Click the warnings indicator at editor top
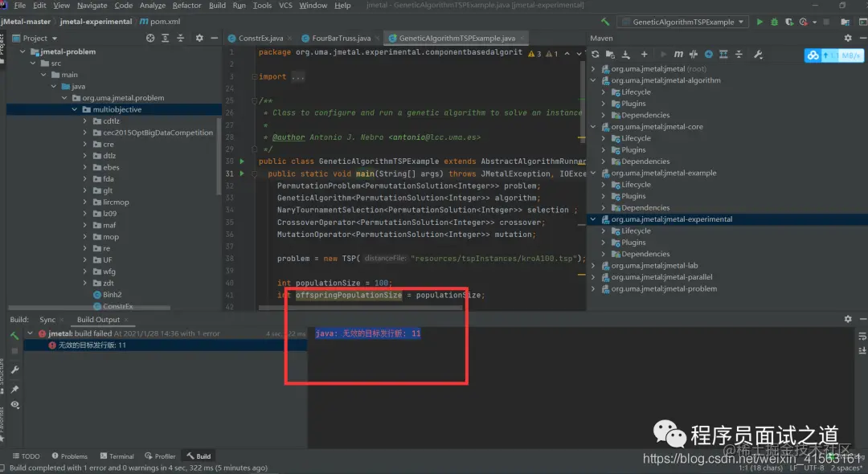The height and width of the screenshot is (474, 868). tap(543, 54)
